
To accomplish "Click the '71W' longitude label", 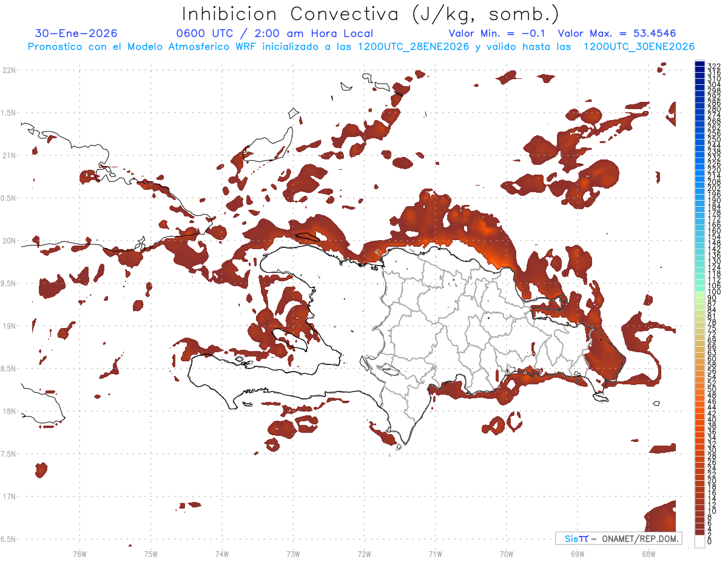I will (x=435, y=554).
